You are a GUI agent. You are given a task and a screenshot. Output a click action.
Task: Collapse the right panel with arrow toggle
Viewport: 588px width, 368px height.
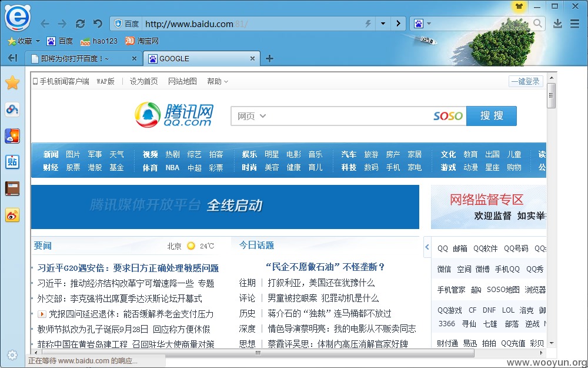pyautogui.click(x=427, y=247)
